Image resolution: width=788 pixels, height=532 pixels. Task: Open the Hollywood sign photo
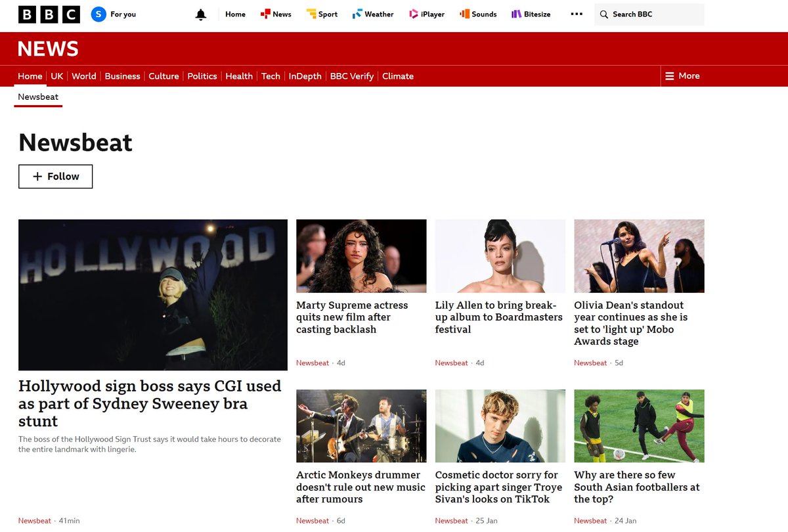tap(153, 295)
